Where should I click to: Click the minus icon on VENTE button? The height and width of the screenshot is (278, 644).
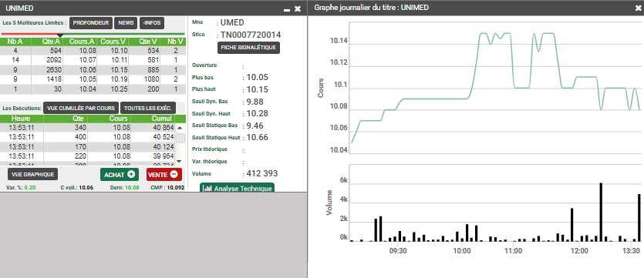(174, 174)
